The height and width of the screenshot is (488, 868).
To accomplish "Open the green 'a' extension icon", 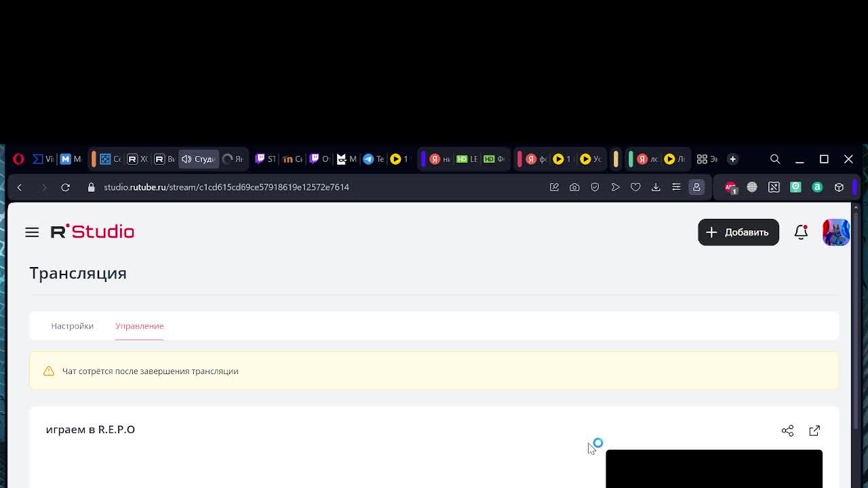I will coord(817,187).
